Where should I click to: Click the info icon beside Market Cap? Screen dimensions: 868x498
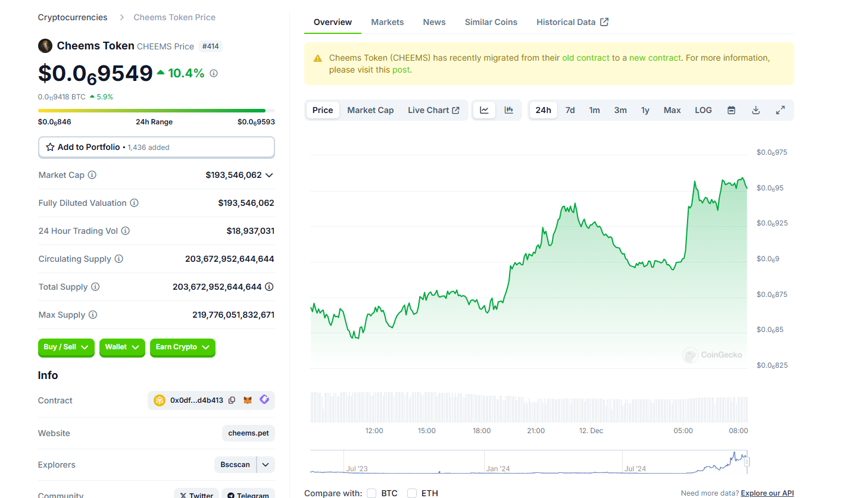(x=92, y=175)
